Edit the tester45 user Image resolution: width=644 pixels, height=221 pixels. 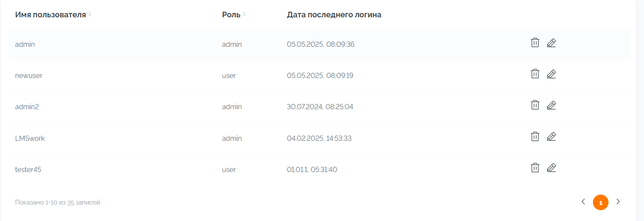tap(551, 168)
